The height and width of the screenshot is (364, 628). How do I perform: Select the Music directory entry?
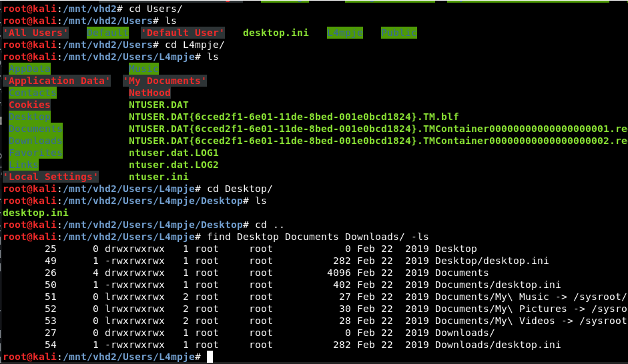click(143, 69)
